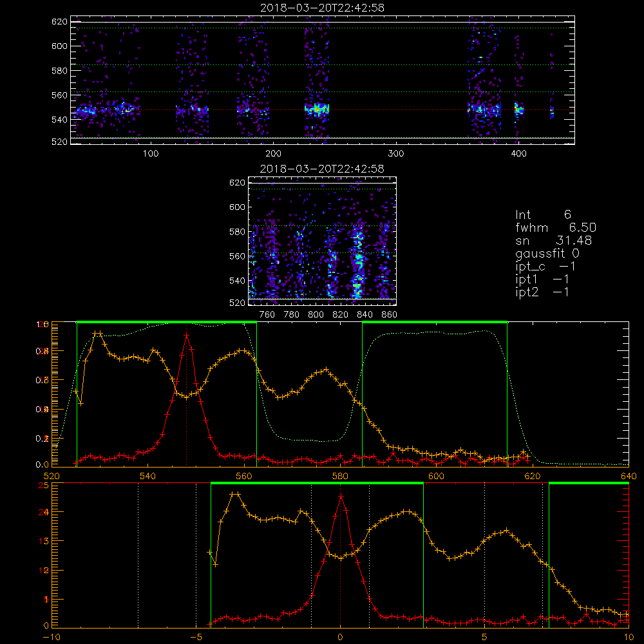The width and height of the screenshot is (644, 644).
Task: Click x-axis label 760 on middle plot
Action: point(267,315)
